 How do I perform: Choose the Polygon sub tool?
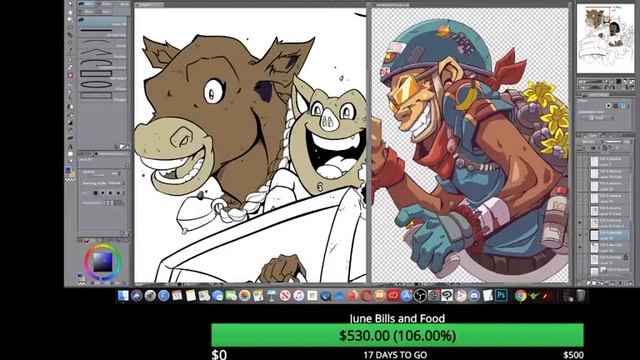(103, 96)
